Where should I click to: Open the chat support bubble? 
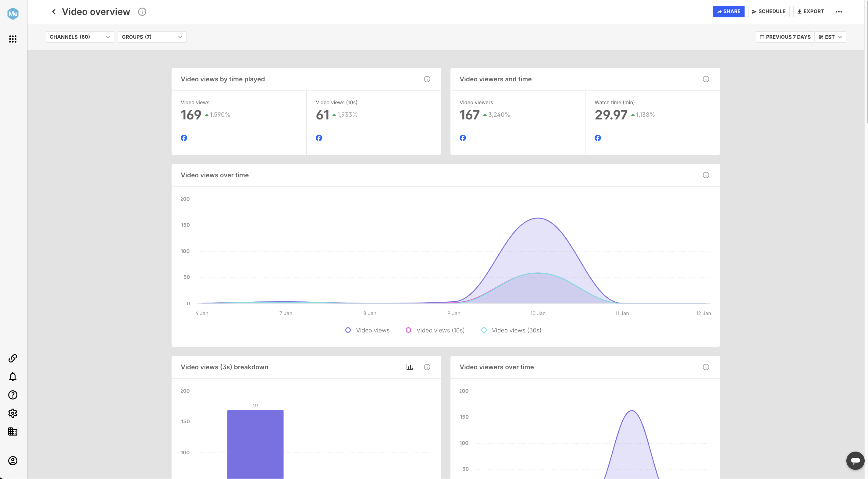[855, 460]
